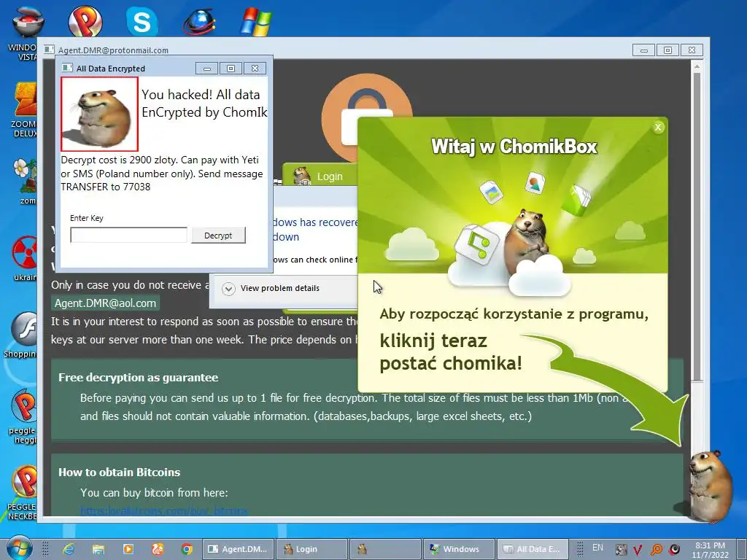Click the orange magnifier tray icon
This screenshot has height=560, width=747.
pyautogui.click(x=657, y=550)
